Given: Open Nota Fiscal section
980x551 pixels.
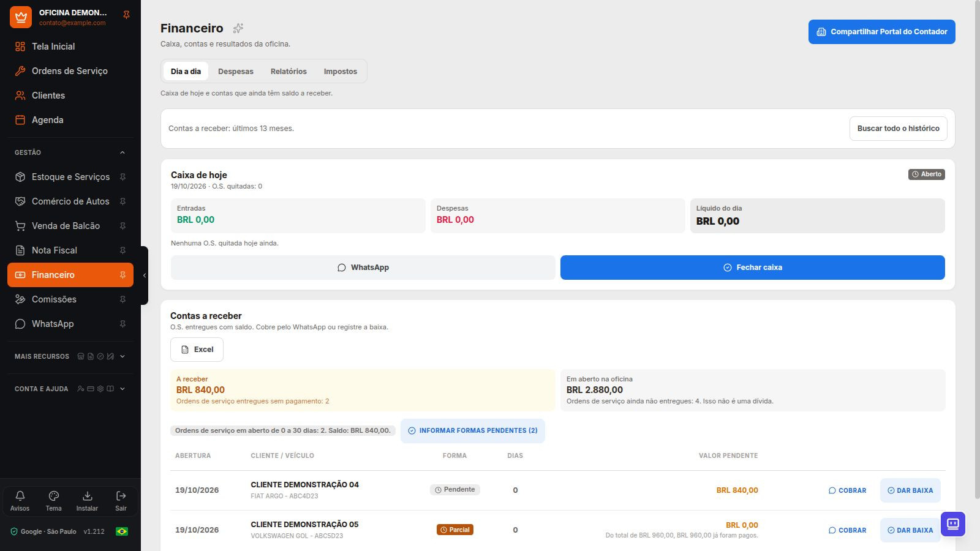Looking at the screenshot, I should click(62, 250).
